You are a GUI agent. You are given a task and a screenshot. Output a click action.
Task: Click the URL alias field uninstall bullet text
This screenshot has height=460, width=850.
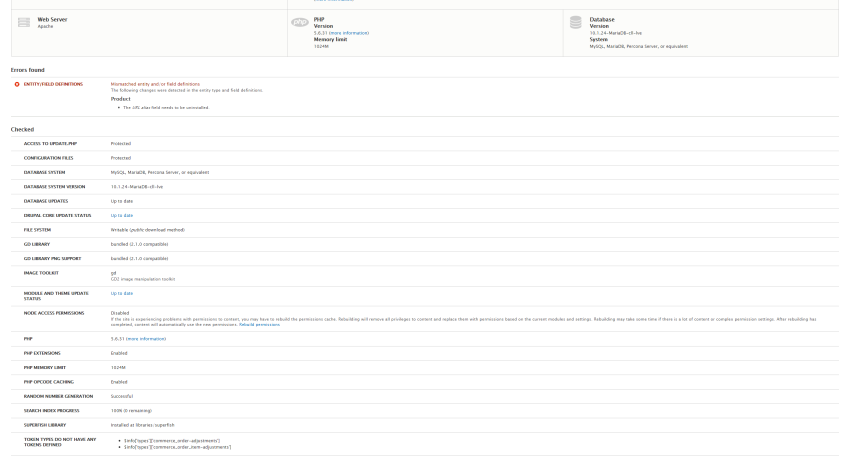pos(166,108)
